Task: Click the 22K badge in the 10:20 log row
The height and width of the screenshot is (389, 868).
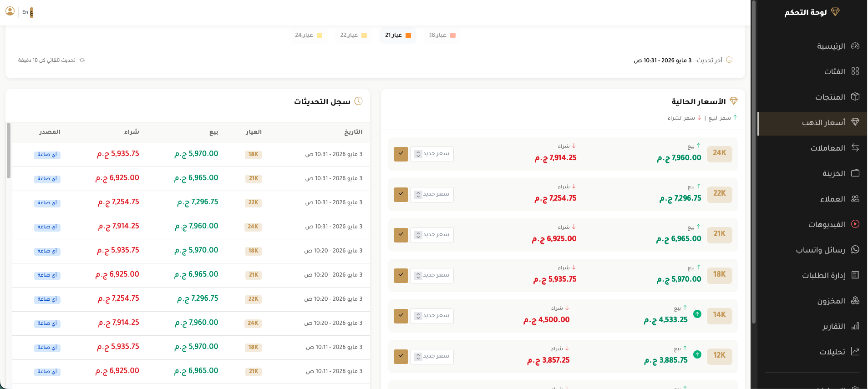Action: 253,299
